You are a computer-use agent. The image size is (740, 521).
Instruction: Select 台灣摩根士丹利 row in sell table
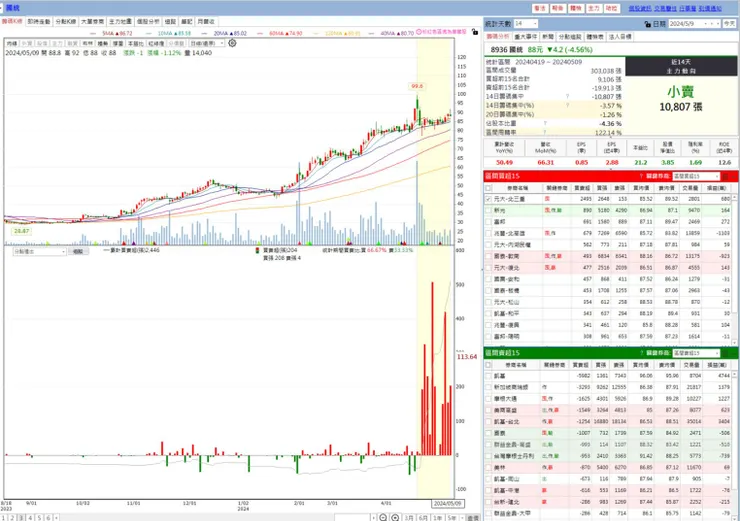pos(609,456)
